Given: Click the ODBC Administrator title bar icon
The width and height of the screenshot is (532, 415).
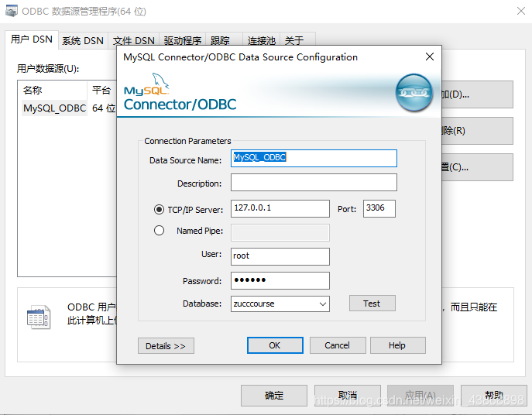Looking at the screenshot, I should point(11,11).
